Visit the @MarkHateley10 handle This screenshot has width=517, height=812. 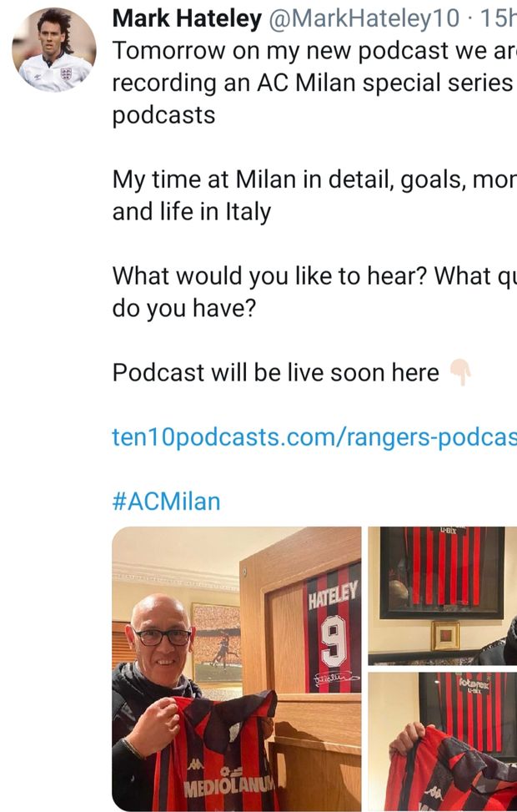(x=364, y=18)
